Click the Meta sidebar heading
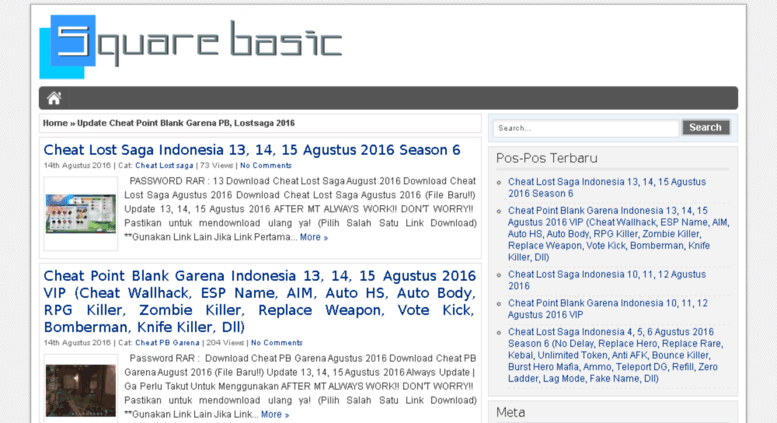777x423 pixels. point(510,413)
